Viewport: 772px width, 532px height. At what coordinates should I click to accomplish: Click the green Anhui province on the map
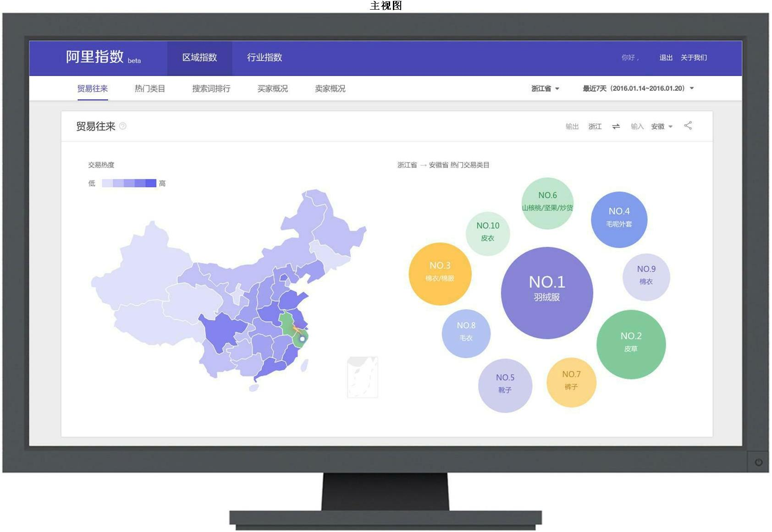pos(287,324)
